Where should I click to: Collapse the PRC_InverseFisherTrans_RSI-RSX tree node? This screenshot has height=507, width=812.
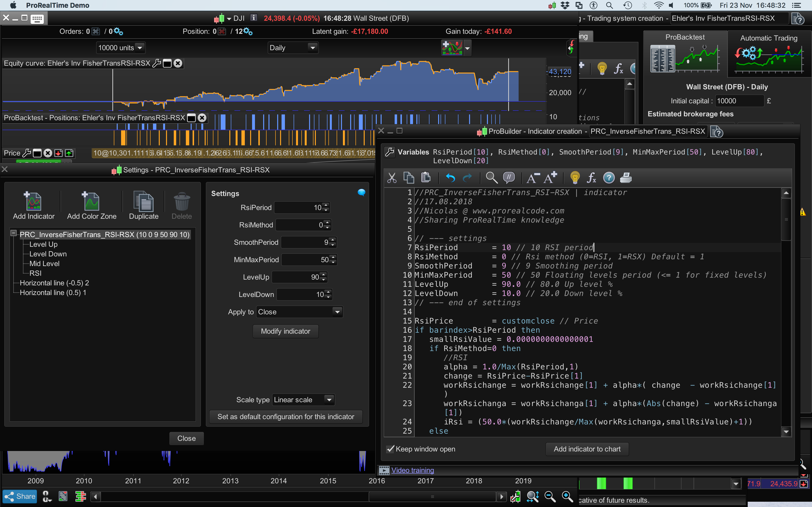(14, 233)
